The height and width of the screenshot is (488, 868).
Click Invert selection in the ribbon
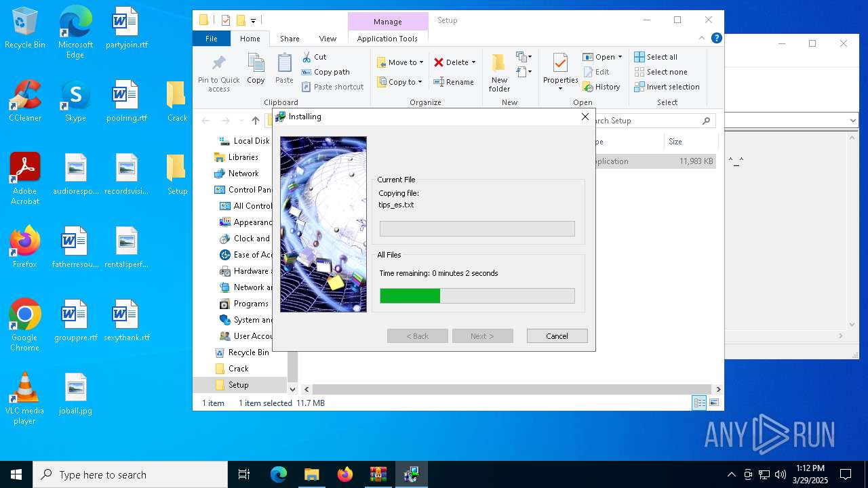point(667,87)
